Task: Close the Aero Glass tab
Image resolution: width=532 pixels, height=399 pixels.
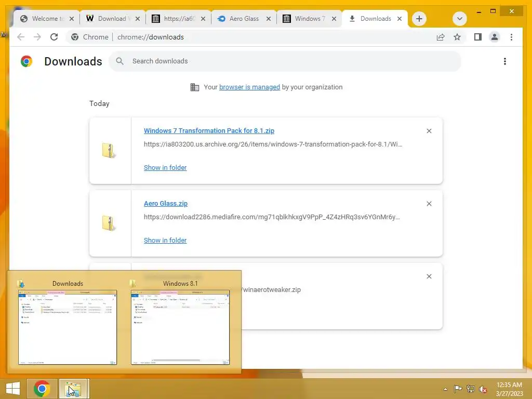Action: click(269, 19)
